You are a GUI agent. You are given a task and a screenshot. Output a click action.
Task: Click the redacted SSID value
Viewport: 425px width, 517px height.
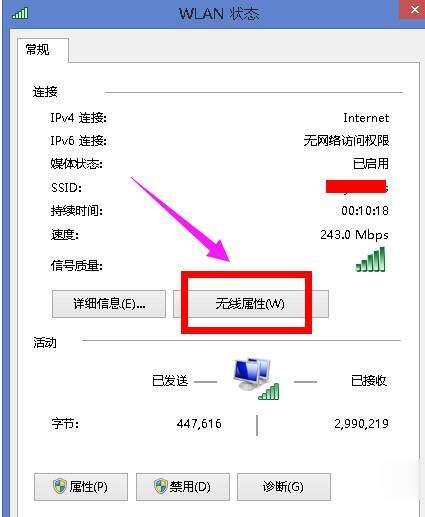[x=357, y=187]
